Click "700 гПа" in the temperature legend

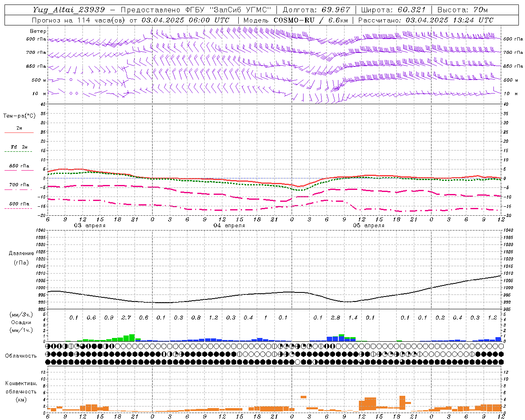coord(19,185)
